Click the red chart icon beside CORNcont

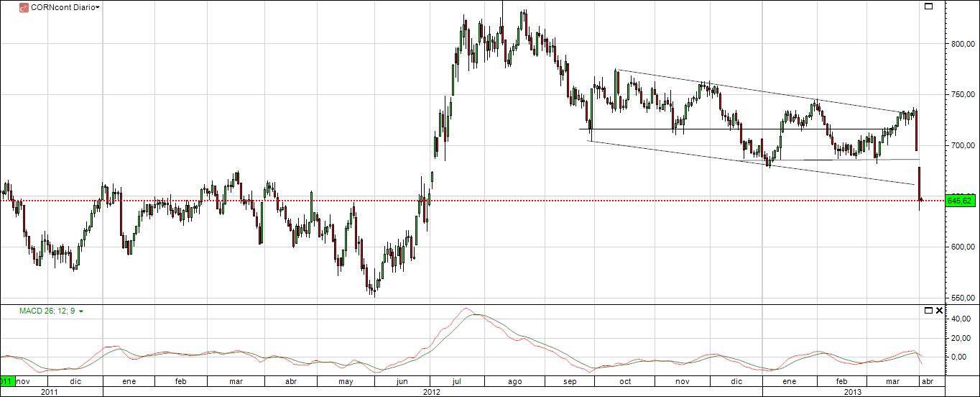[23, 7]
